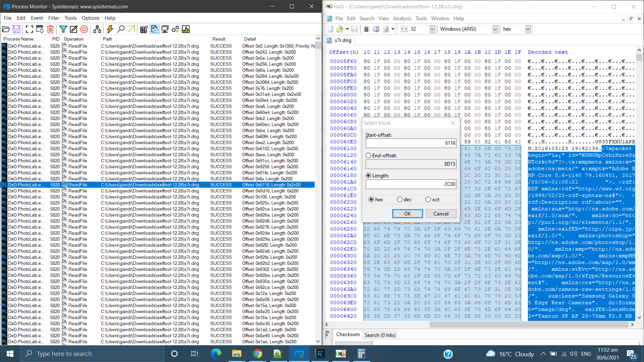The width and height of the screenshot is (644, 362).
Task: Click the Start-offset input field
Action: [x=411, y=143]
